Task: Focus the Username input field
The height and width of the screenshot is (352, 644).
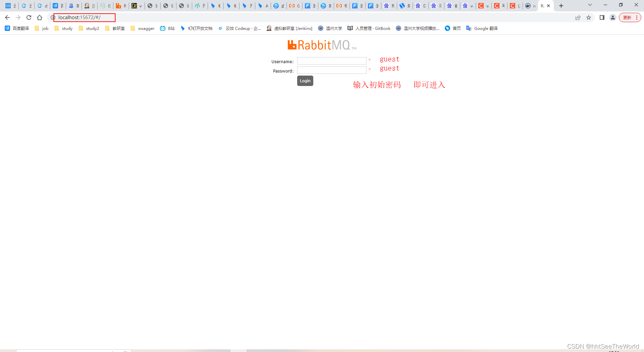Action: tap(332, 61)
